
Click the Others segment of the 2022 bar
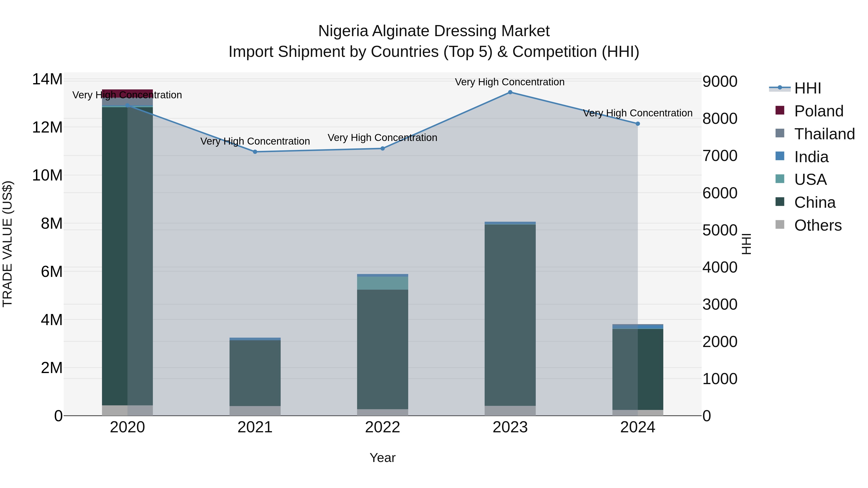coord(382,413)
